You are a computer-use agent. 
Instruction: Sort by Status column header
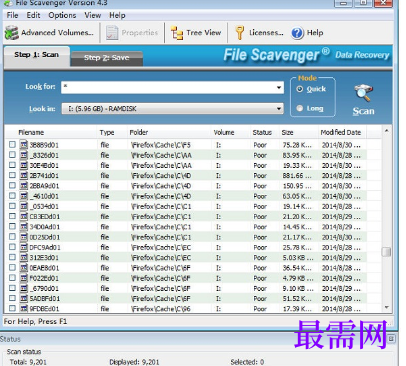(x=262, y=132)
